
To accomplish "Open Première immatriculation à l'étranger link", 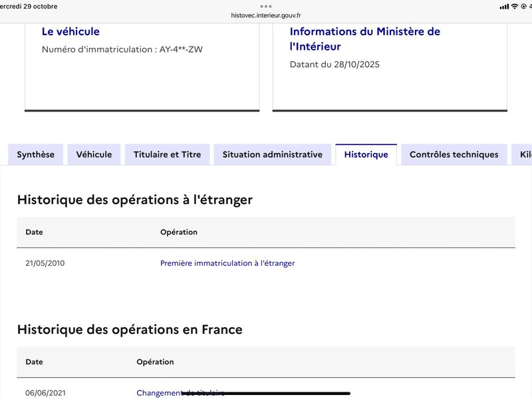I will [227, 263].
